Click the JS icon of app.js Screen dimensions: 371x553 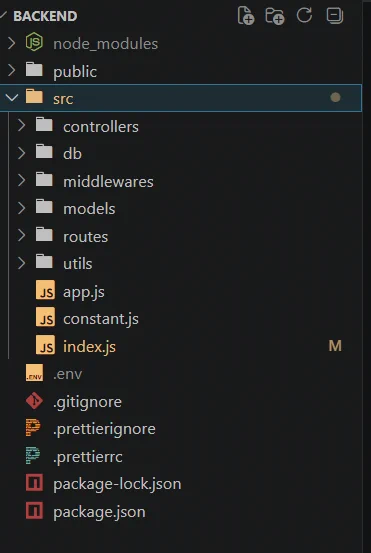tap(45, 290)
